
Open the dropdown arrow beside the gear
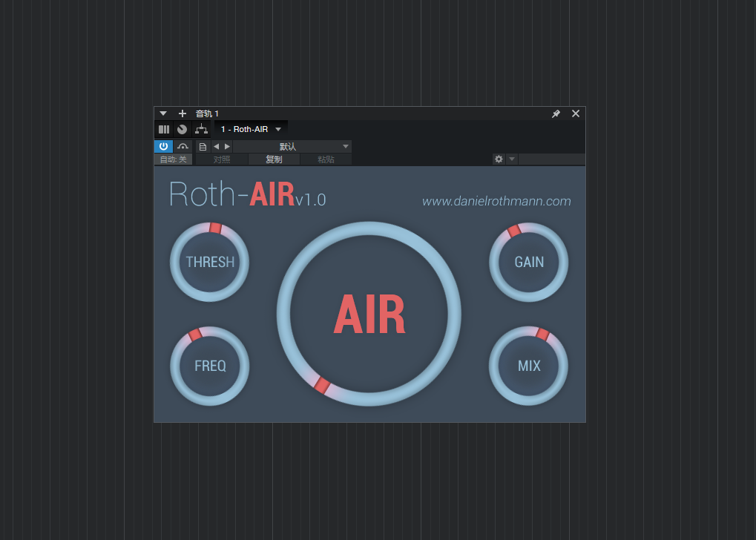coord(510,159)
